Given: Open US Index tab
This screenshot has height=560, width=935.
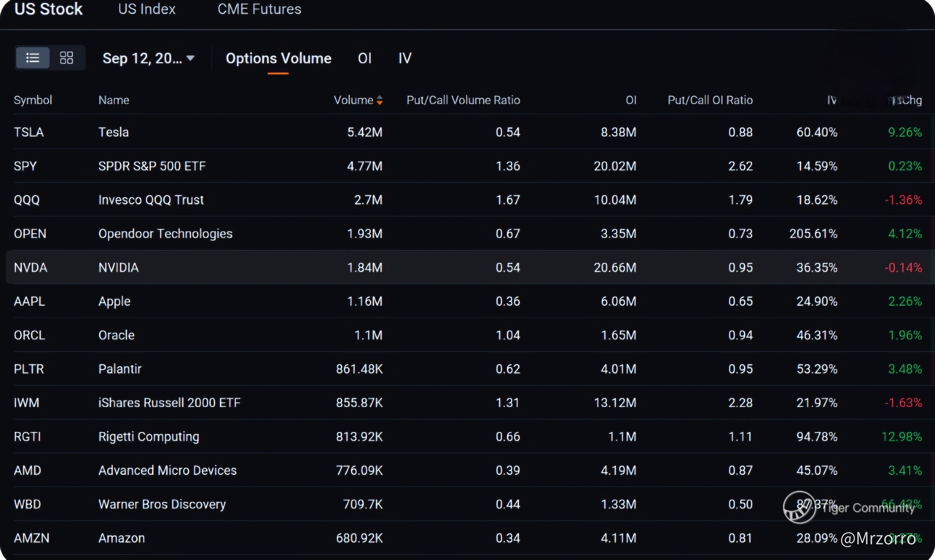Looking at the screenshot, I should pos(147,9).
